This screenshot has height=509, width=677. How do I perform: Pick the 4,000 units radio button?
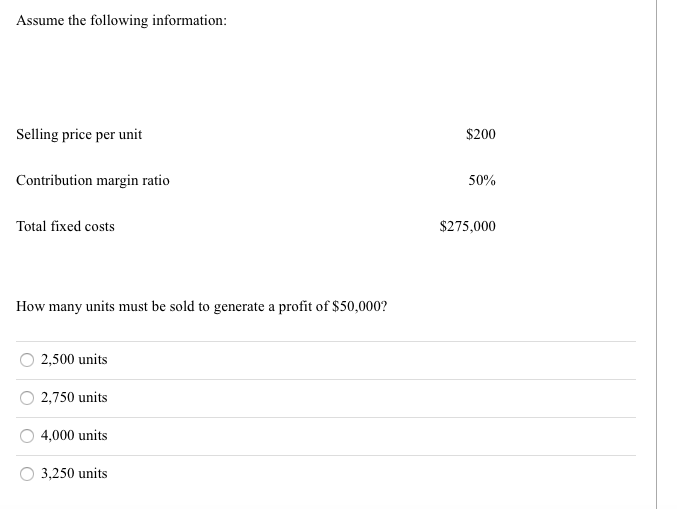27,436
